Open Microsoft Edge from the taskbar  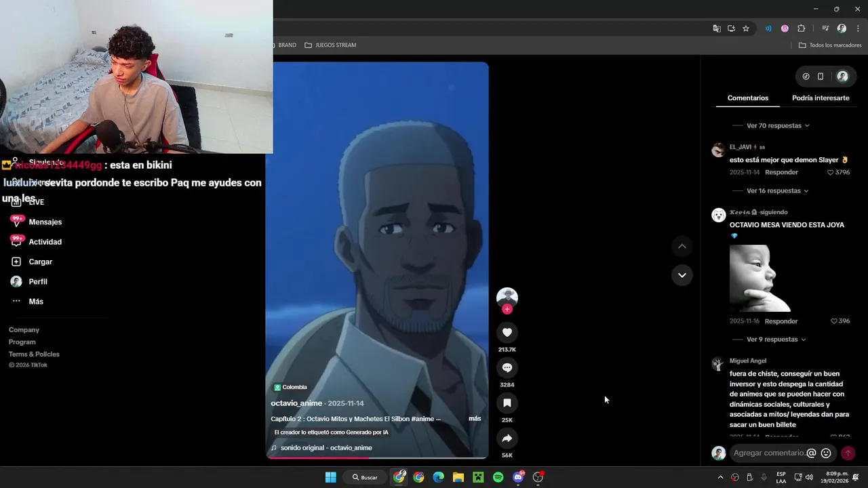[439, 477]
